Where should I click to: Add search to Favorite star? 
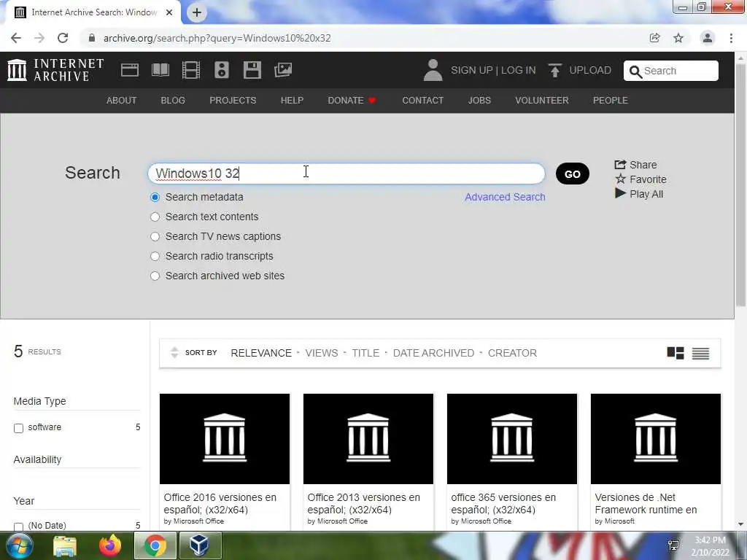pyautogui.click(x=640, y=179)
